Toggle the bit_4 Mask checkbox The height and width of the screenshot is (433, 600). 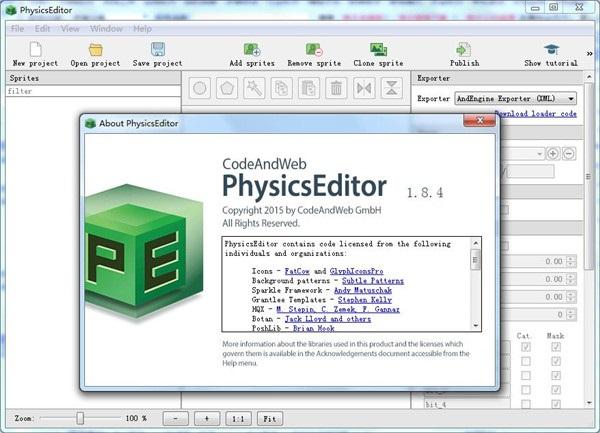coord(556,404)
